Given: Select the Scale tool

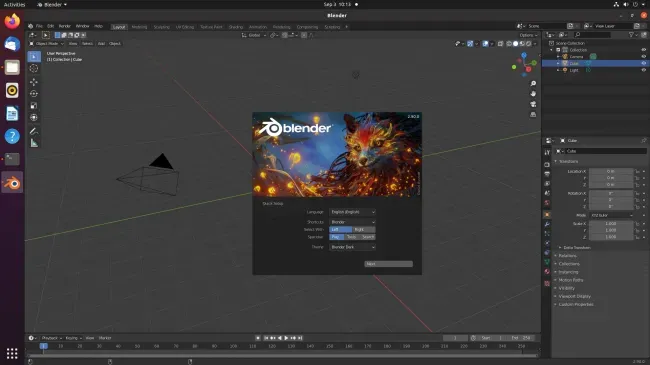Looking at the screenshot, I should click(34, 105).
